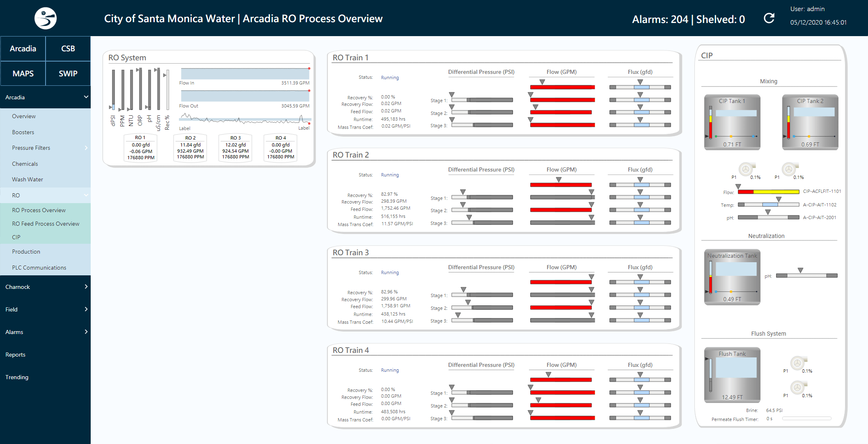Open the SWIP tab
The image size is (868, 444).
click(68, 73)
